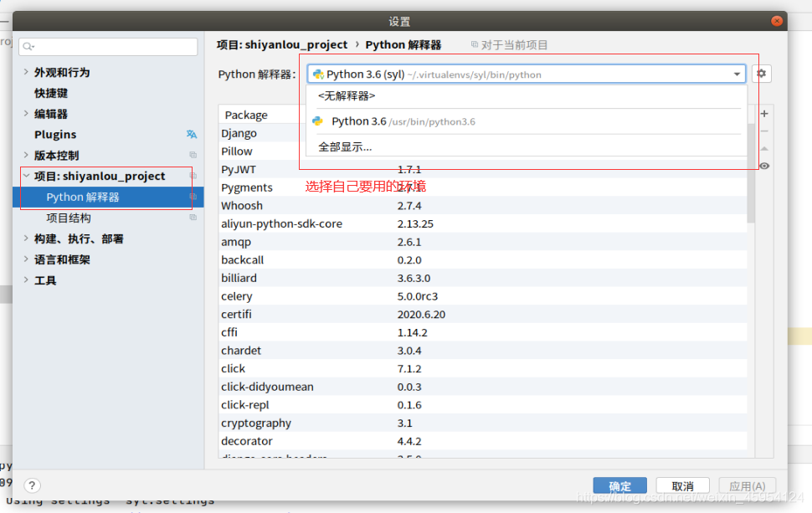Viewport: 812px width, 513px height.
Task: Open the Python 解释器 dropdown arrow
Action: click(737, 74)
